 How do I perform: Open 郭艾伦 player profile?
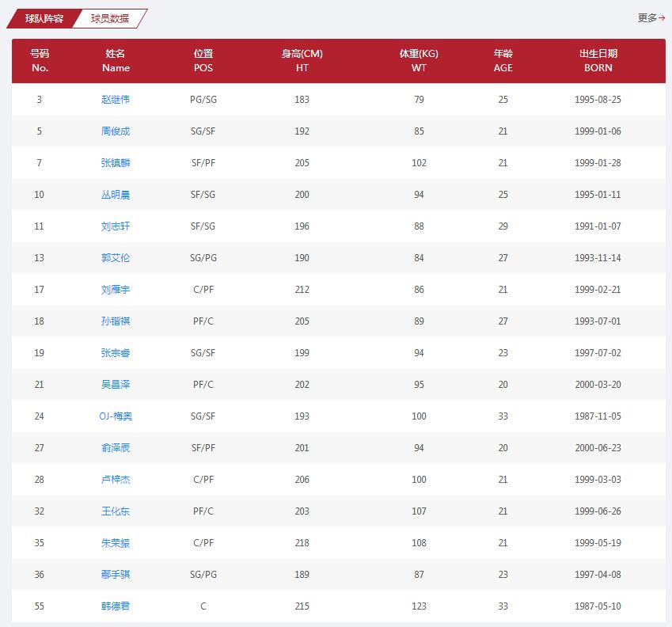tap(116, 258)
